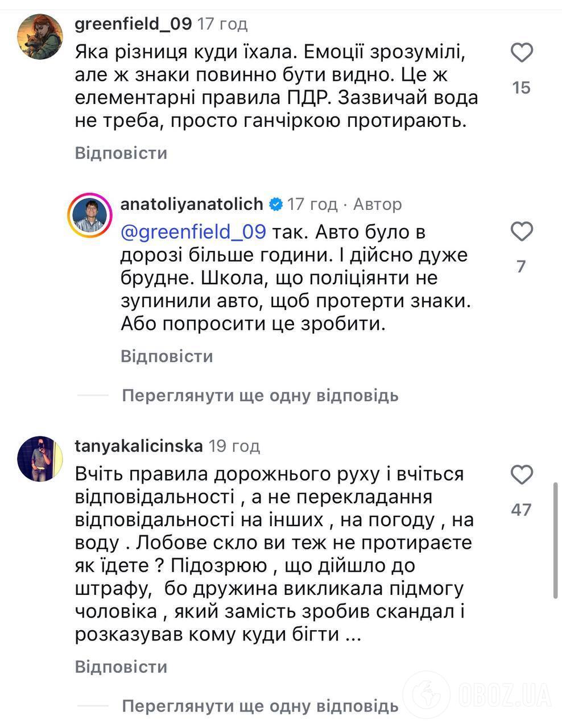Like greenfield_09's comment with the heart icon
The width and height of the screenshot is (562, 728).
[521, 52]
